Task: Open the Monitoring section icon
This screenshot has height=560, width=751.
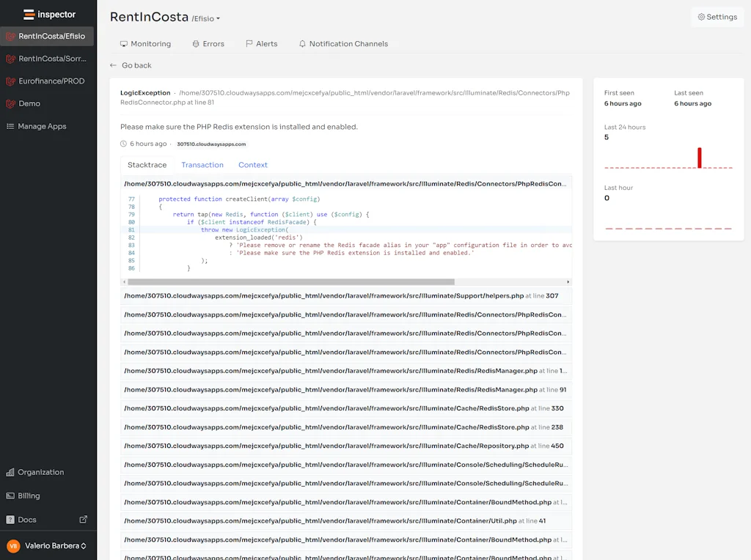Action: [123, 43]
